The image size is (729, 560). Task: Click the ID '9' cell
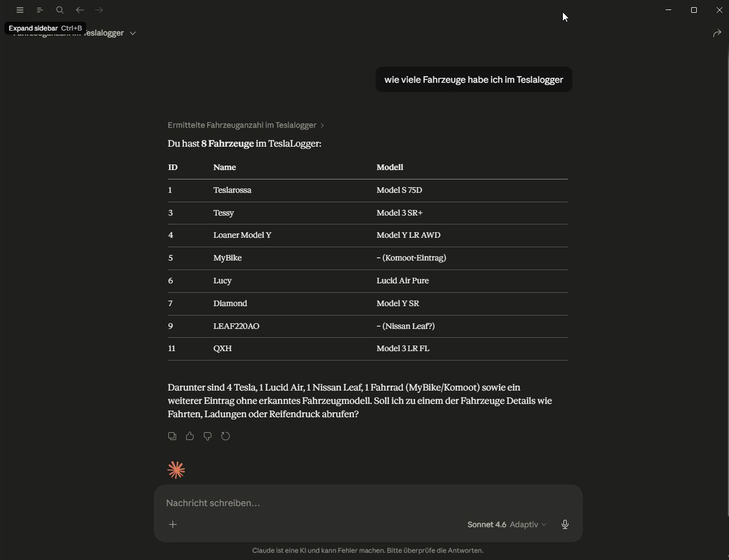[x=171, y=326]
